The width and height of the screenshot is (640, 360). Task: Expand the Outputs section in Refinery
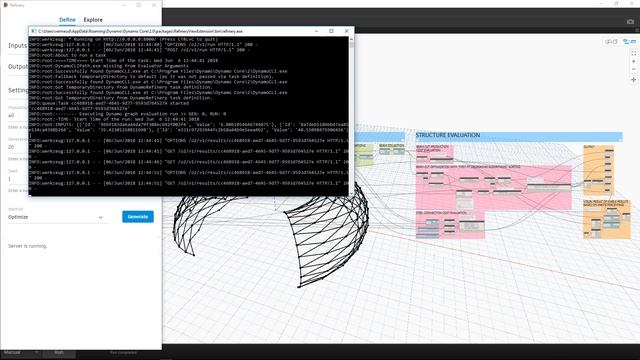pos(18,67)
